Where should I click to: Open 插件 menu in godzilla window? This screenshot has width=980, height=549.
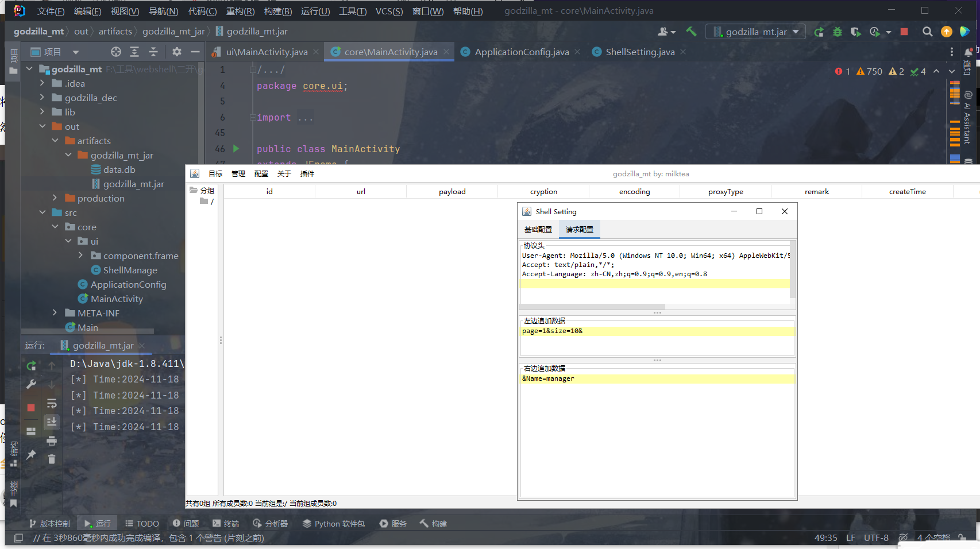point(307,173)
